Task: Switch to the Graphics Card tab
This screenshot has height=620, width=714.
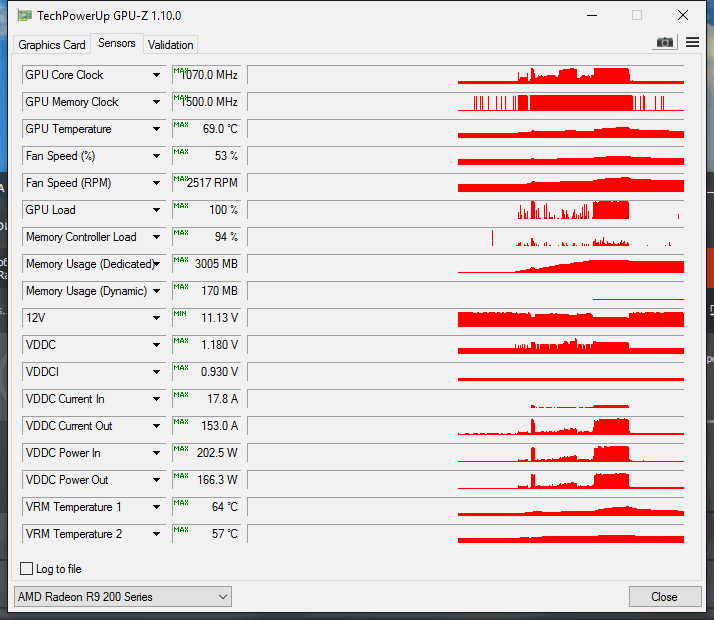Action: 51,45
